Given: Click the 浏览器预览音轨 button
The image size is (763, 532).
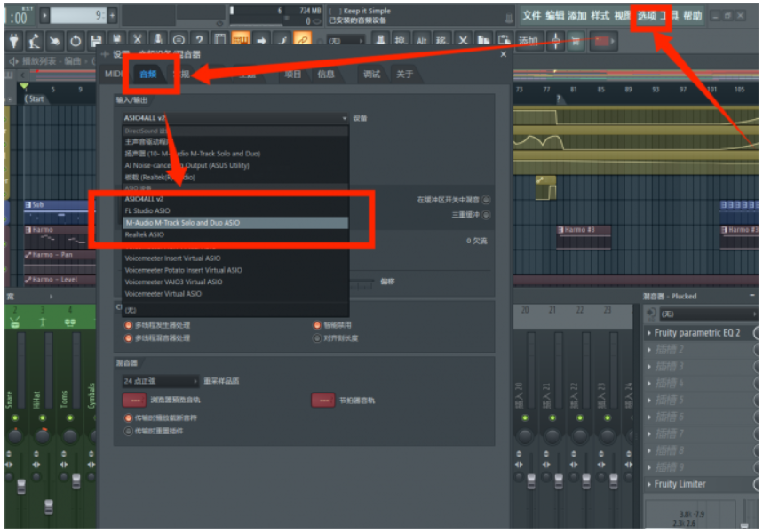Looking at the screenshot, I should [x=134, y=401].
